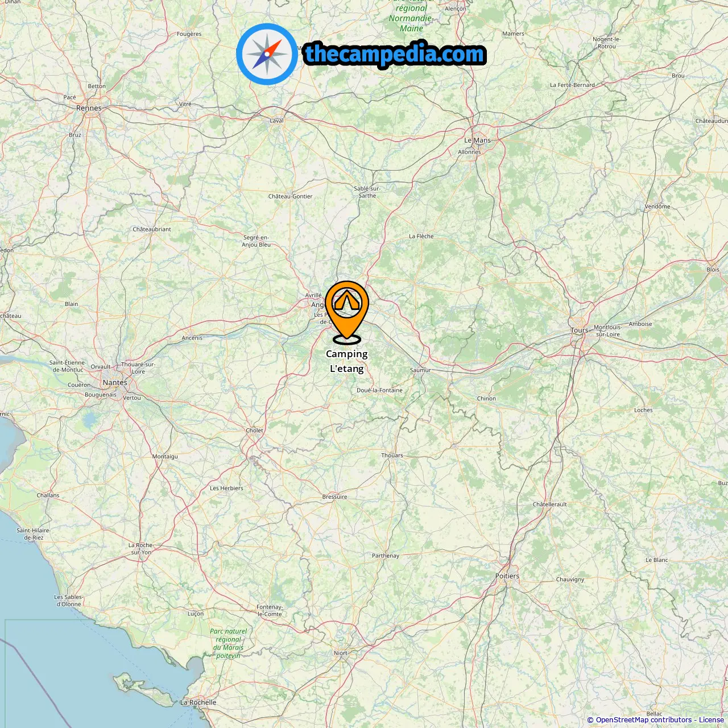
Task: Click the La Flèche town label
Action: 421,236
